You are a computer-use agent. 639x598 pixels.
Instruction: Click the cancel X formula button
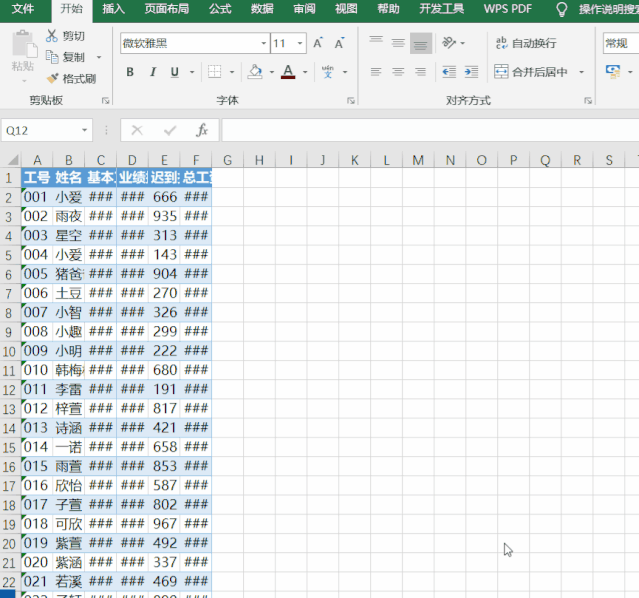(137, 130)
